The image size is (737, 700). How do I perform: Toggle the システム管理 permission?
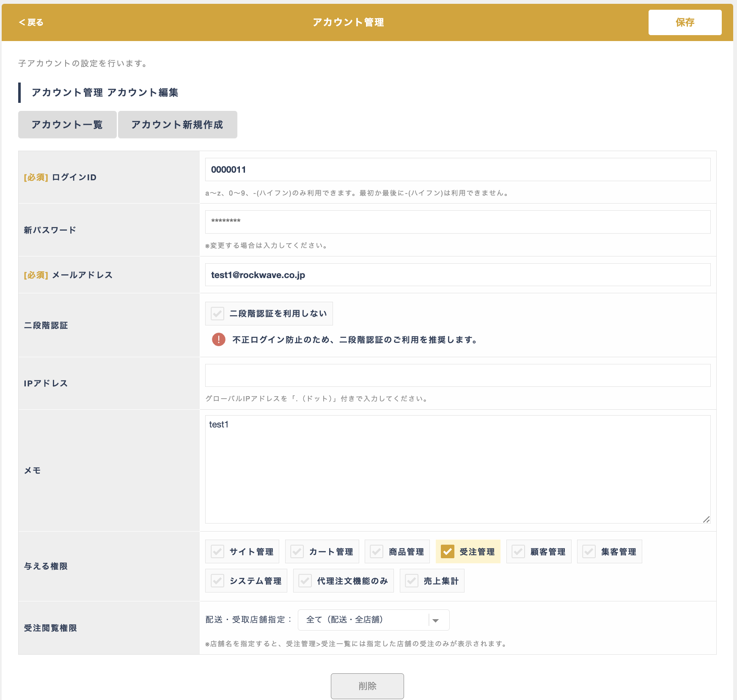click(x=217, y=581)
